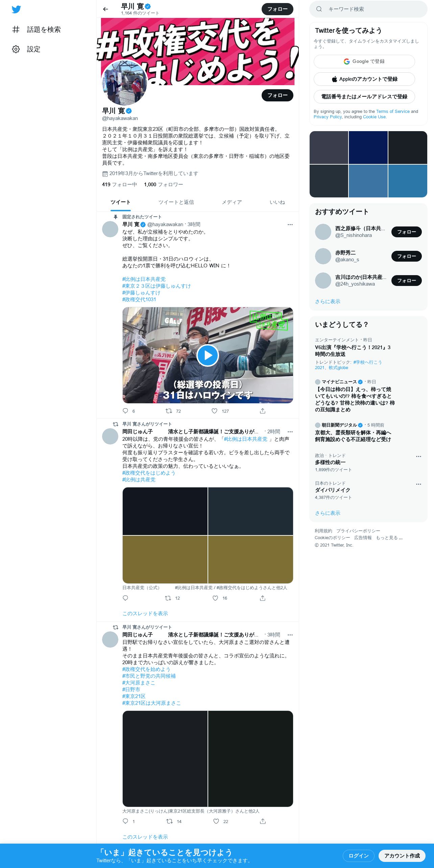Click search magnifier icon in キーワード検索
434x868 pixels.
319,9
